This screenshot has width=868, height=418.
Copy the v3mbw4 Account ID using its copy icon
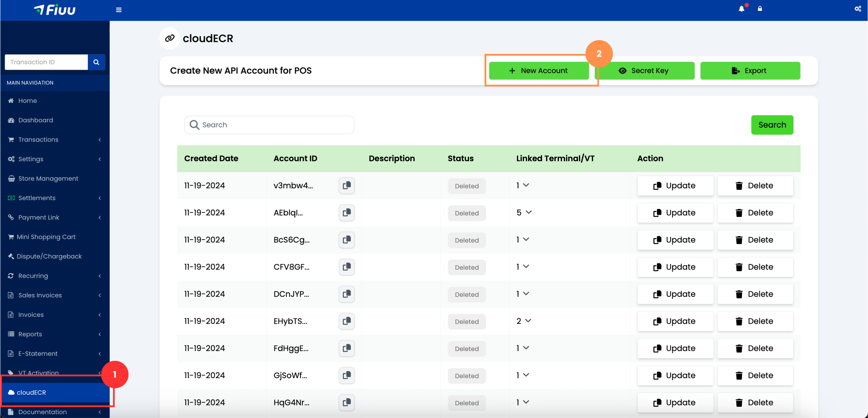346,185
